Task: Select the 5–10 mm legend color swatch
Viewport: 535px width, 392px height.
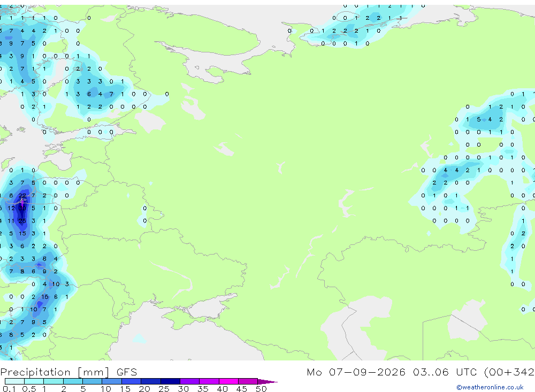Action: [x=92, y=381]
